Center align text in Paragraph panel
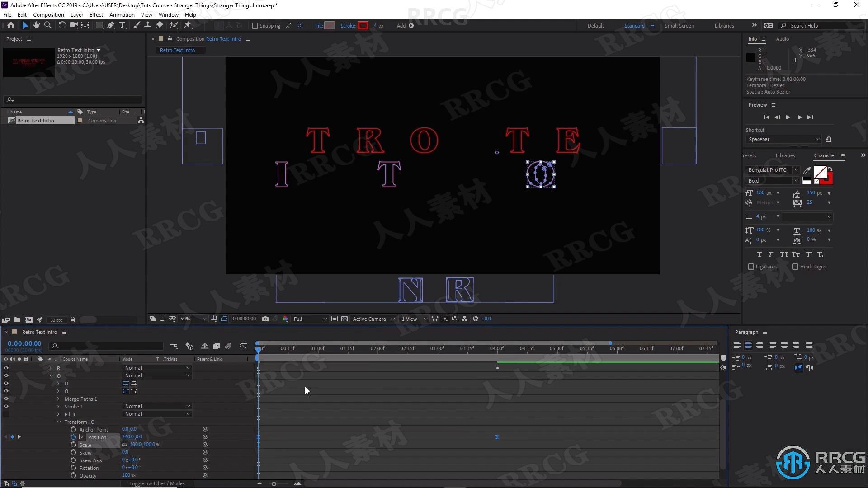The image size is (868, 488). 748,345
